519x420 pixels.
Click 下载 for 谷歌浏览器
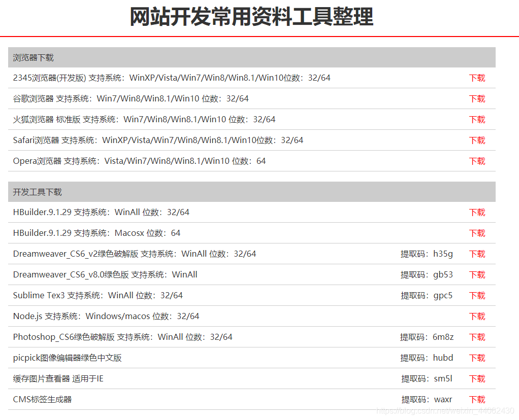[x=477, y=99]
